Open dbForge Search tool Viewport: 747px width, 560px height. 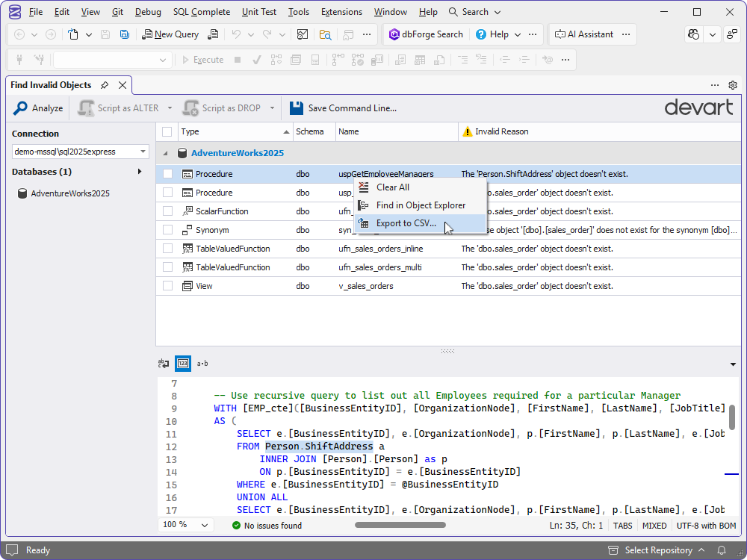pyautogui.click(x=426, y=34)
